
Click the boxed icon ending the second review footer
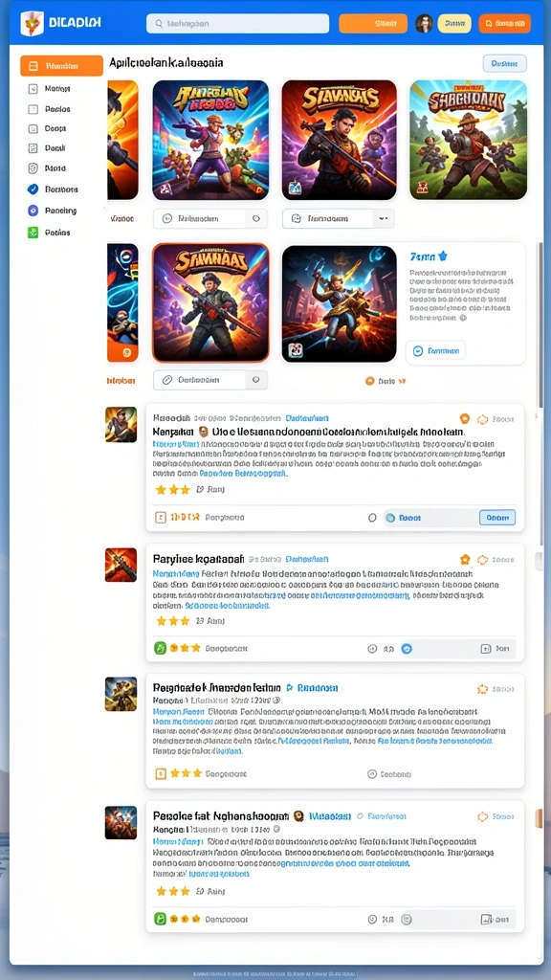(485, 649)
